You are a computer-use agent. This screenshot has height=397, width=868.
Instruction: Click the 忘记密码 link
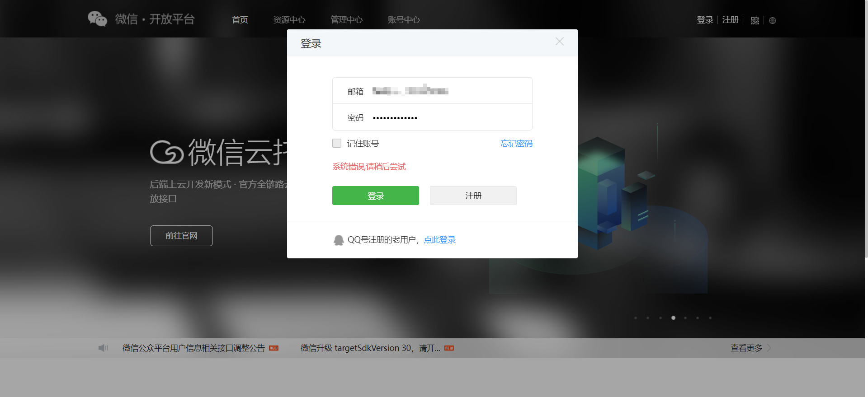[x=516, y=143]
